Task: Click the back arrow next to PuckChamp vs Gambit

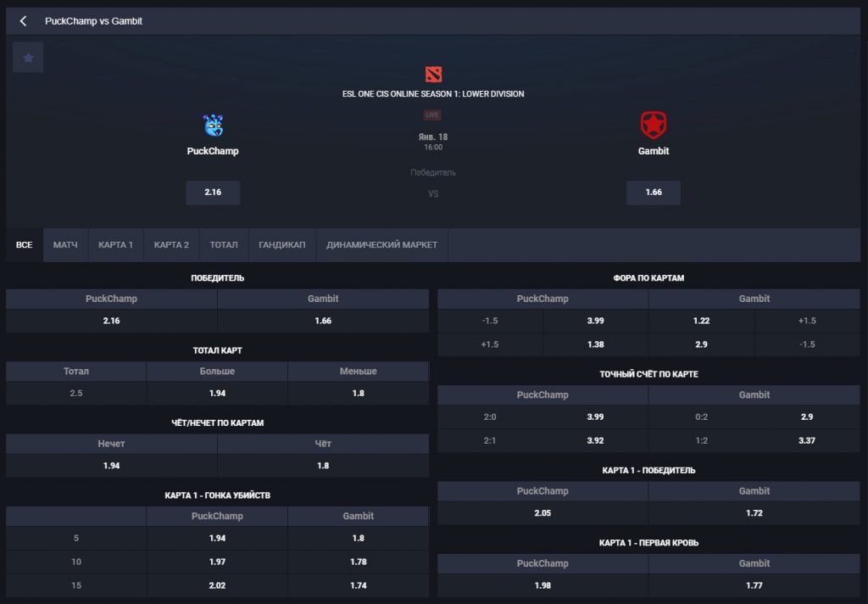Action: (23, 21)
